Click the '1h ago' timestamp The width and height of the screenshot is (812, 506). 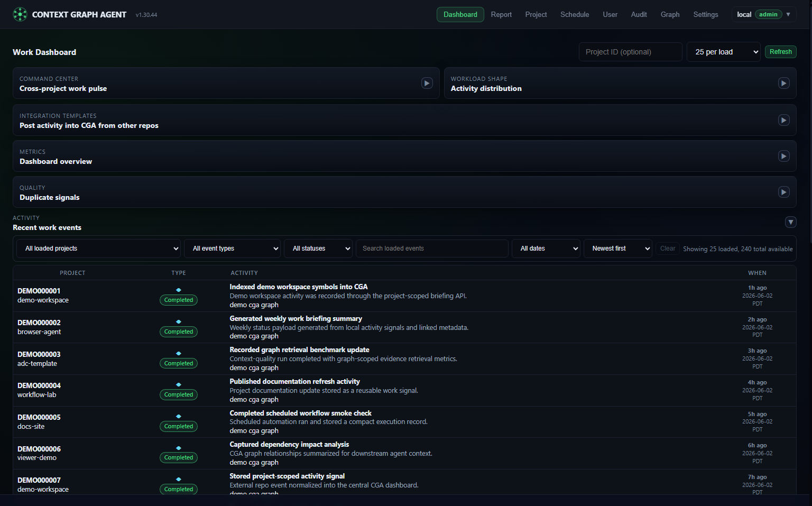[757, 288]
